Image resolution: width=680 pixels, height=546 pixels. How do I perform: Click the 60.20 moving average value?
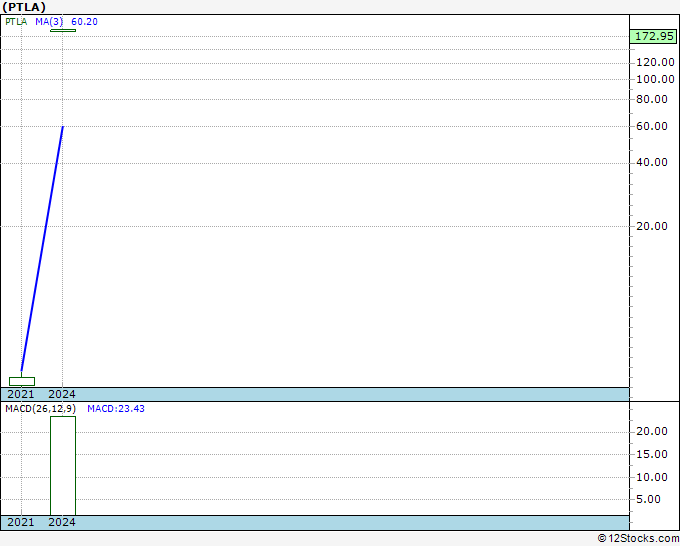click(85, 22)
